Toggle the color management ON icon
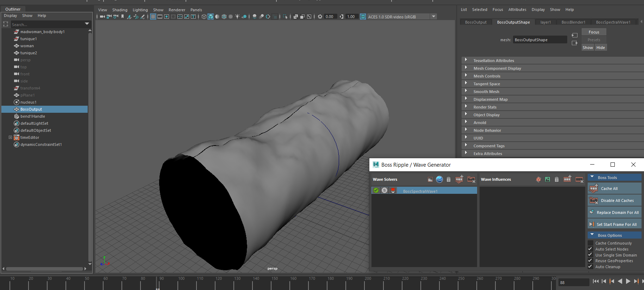 tap(363, 17)
